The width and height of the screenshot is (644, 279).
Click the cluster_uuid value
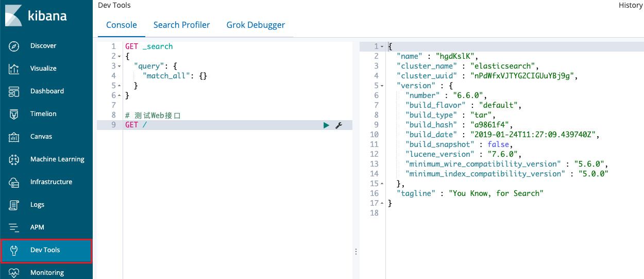coord(521,76)
